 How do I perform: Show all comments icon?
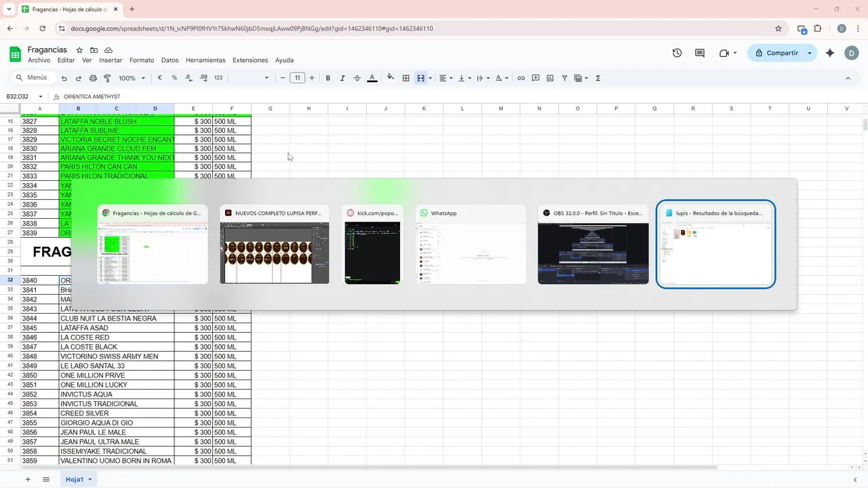coord(700,53)
